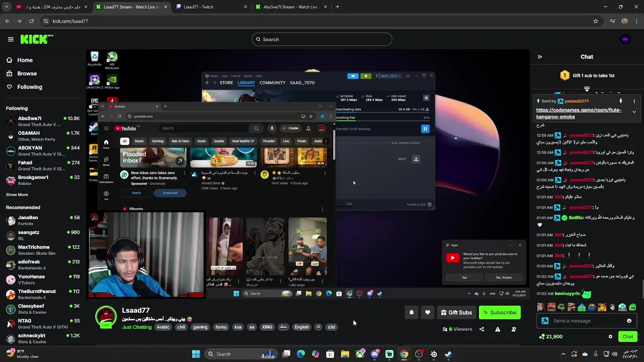Screen dimensions: 644x362
Task: Click the Subscribe button
Action: point(500,313)
